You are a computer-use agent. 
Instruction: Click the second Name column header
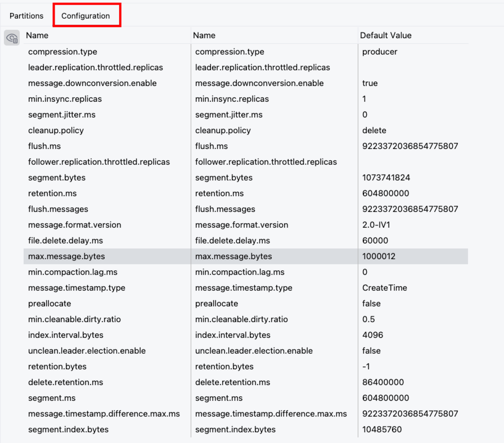pyautogui.click(x=204, y=35)
